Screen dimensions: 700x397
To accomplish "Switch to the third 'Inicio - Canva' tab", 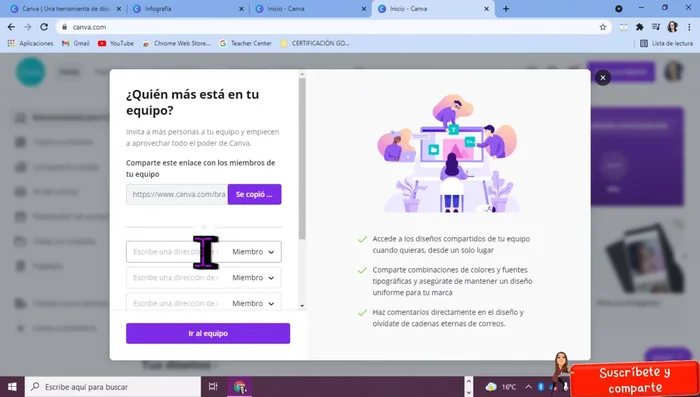I will 310,9.
